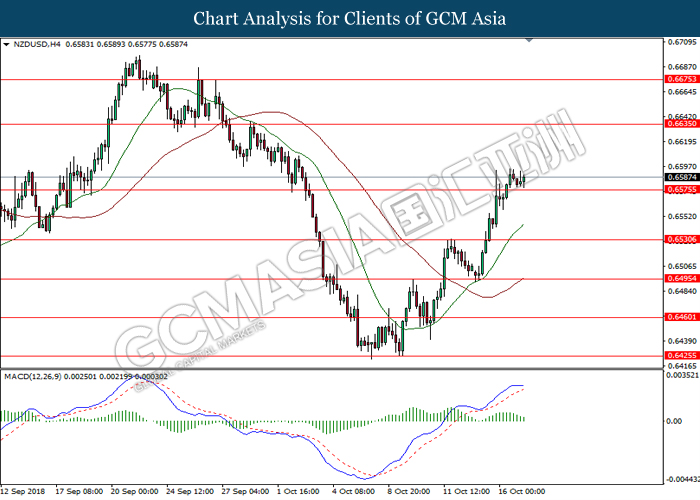
Task: Click the NZDUSD,H4 symbol label
Action: pos(37,44)
